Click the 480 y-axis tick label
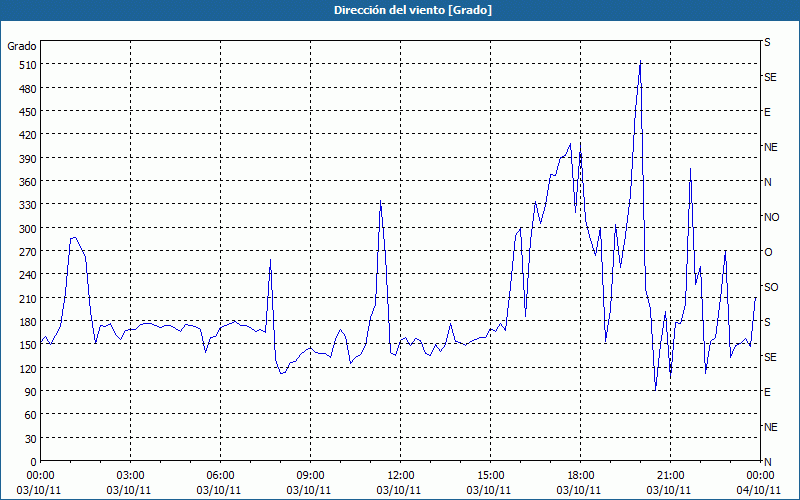Screen dimensions: 800x500 (x=28, y=89)
